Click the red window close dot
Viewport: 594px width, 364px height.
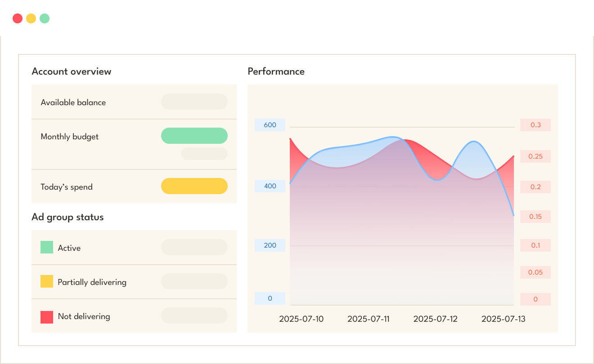click(18, 18)
